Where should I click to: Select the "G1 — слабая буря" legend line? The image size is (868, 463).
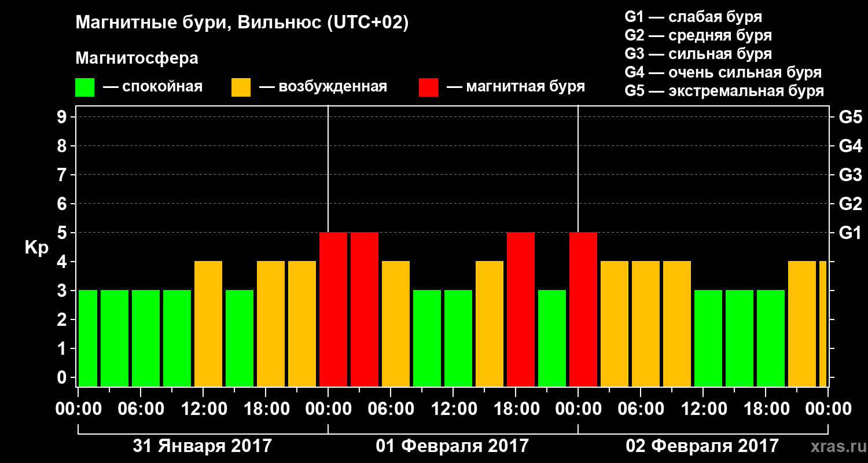click(693, 16)
